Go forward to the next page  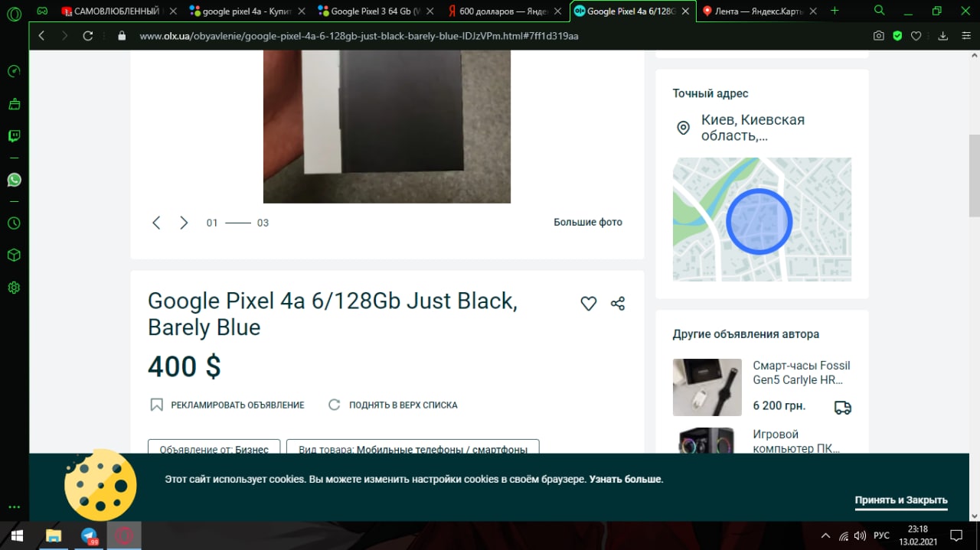pyautogui.click(x=64, y=36)
